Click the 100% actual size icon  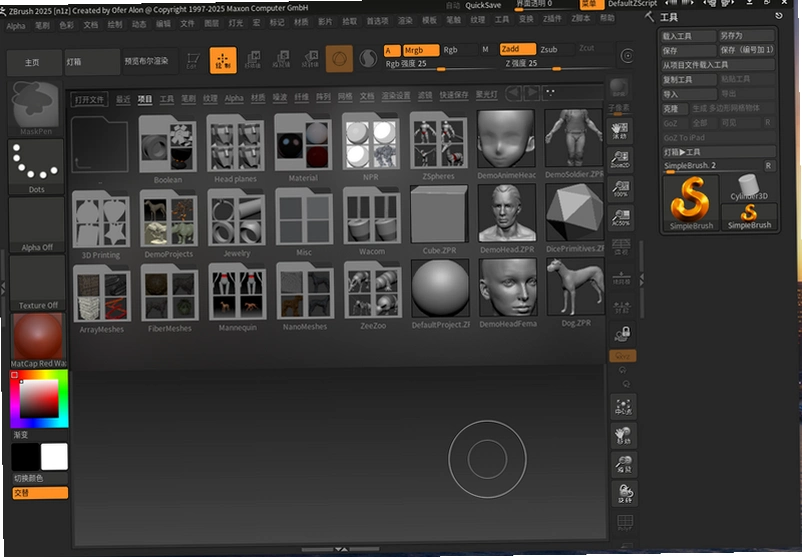[620, 188]
